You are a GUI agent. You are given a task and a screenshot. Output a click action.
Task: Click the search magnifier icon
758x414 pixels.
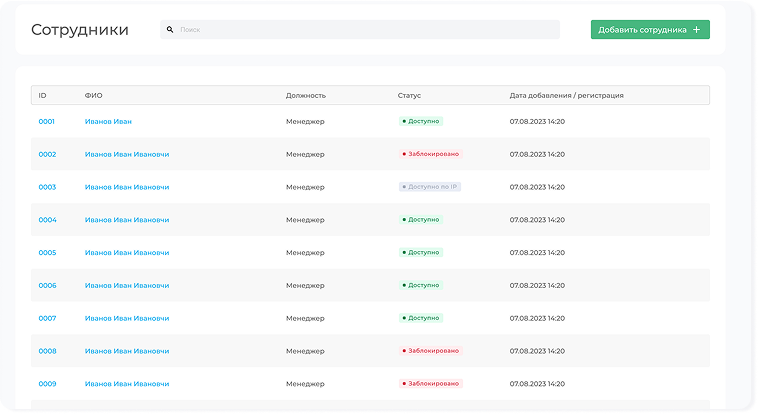pyautogui.click(x=170, y=30)
